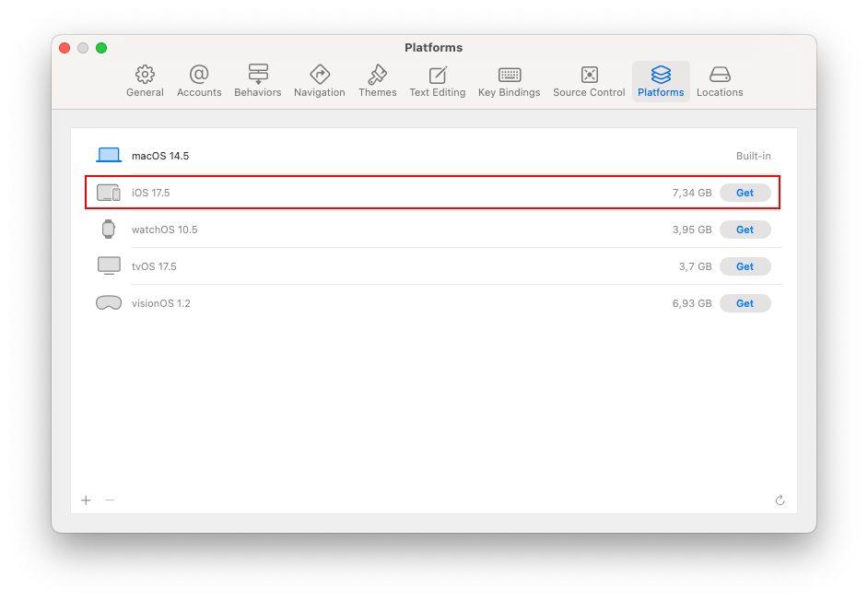The height and width of the screenshot is (601, 868).
Task: Get the visionOS 1.2 platform
Action: [745, 302]
